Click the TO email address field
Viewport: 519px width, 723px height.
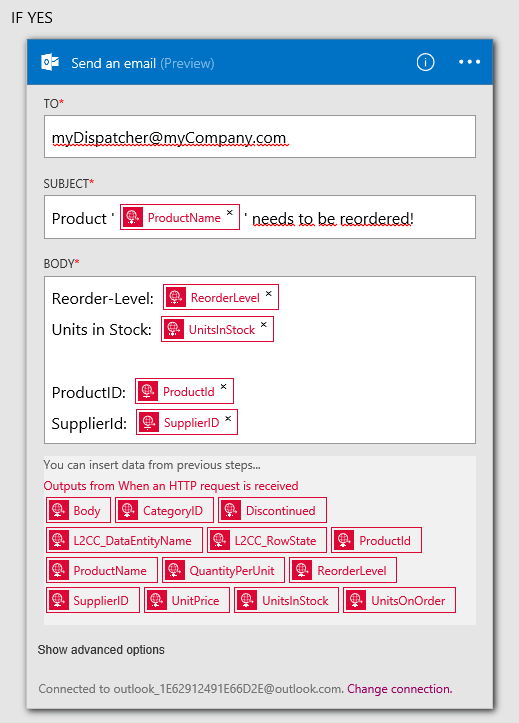(x=260, y=136)
